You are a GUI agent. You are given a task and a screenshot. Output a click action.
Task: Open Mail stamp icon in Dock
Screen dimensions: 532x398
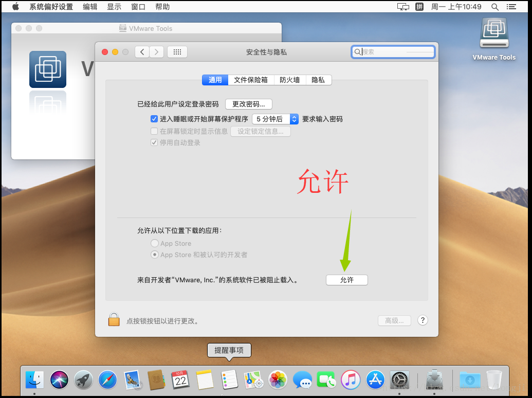point(132,379)
